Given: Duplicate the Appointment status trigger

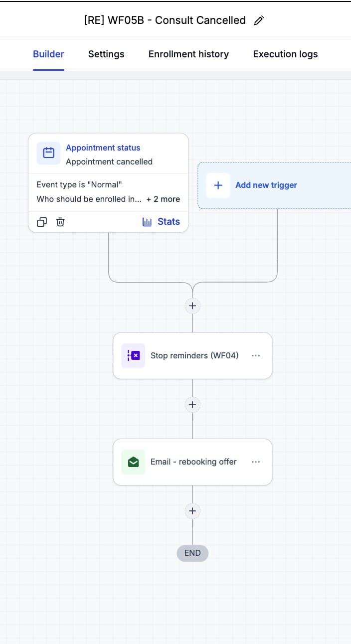Looking at the screenshot, I should pos(42,222).
